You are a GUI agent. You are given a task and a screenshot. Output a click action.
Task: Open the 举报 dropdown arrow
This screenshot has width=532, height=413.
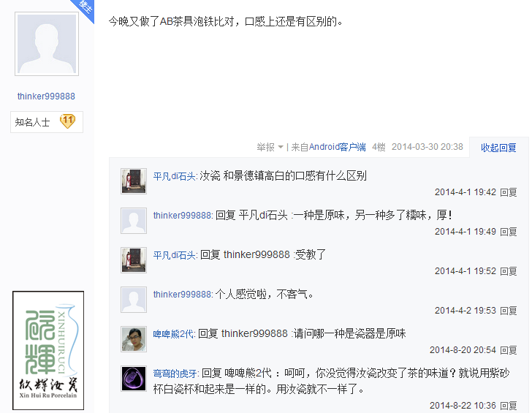[281, 147]
